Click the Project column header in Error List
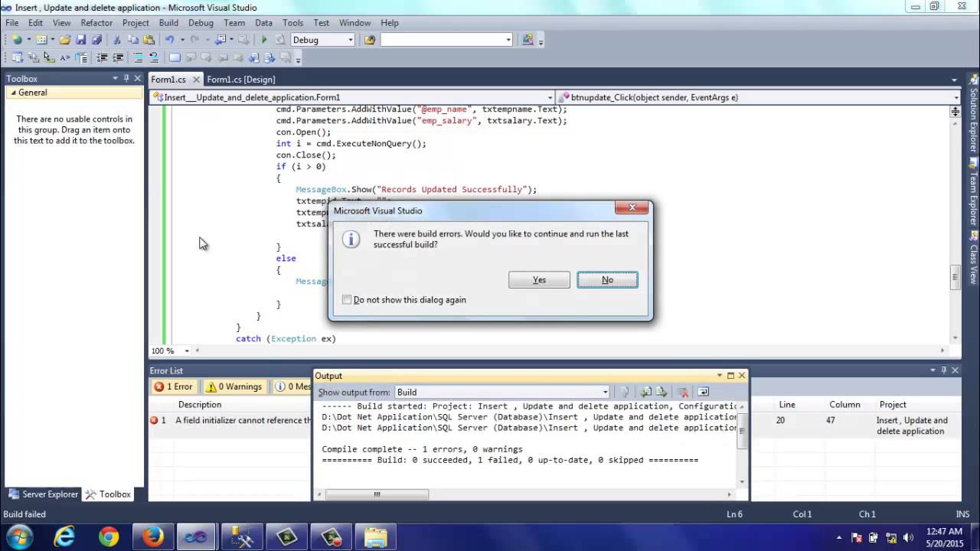 click(893, 404)
